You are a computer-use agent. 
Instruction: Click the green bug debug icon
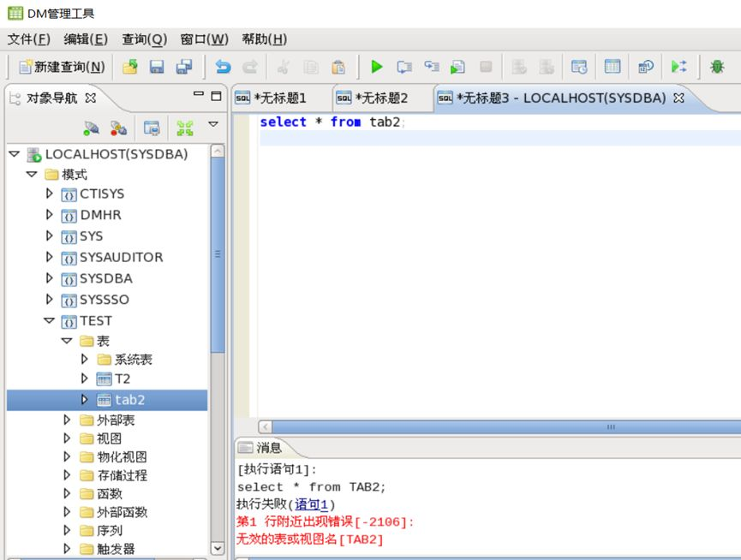point(717,67)
